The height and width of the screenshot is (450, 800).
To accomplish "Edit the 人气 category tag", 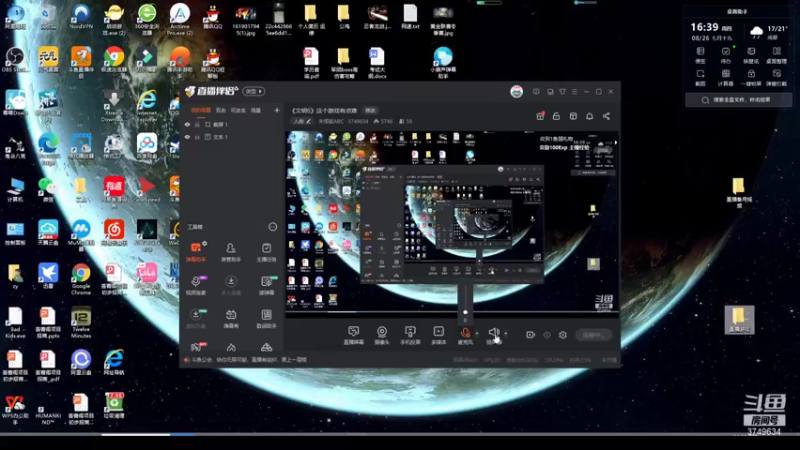I will (x=301, y=121).
